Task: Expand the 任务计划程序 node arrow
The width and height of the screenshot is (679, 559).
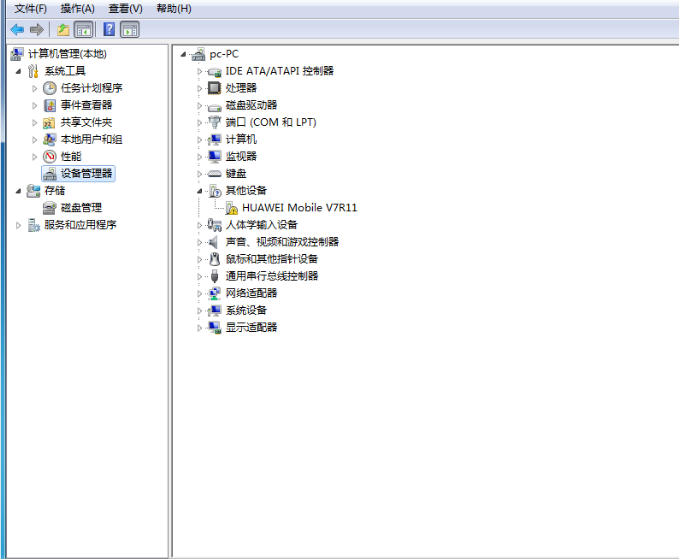Action: point(35,88)
